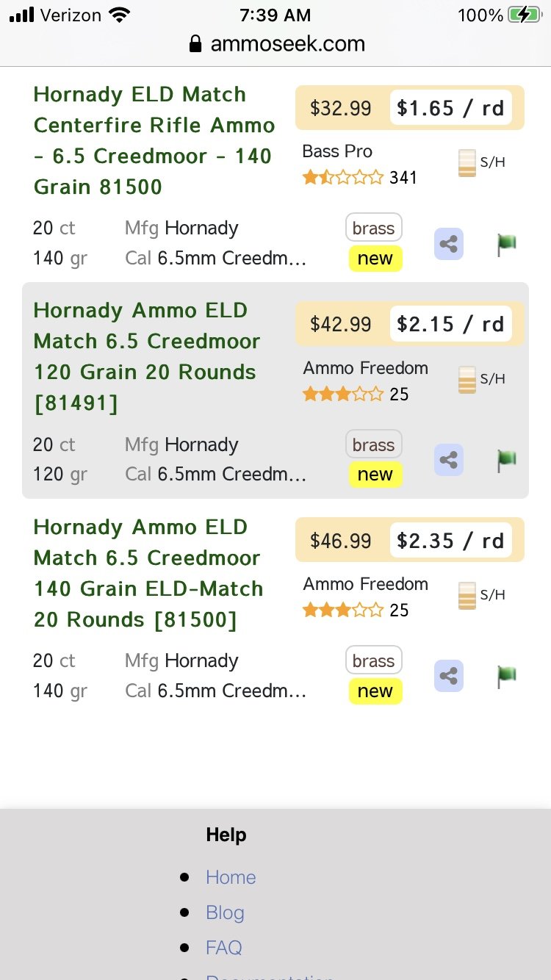Open the Home link under Help
Screen dimensions: 551x980
[x=231, y=877]
